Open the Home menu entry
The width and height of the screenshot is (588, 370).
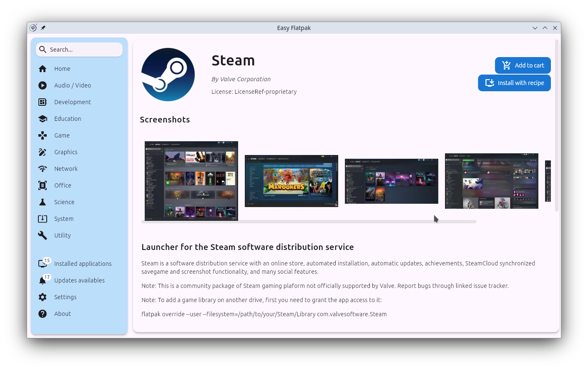[62, 69]
